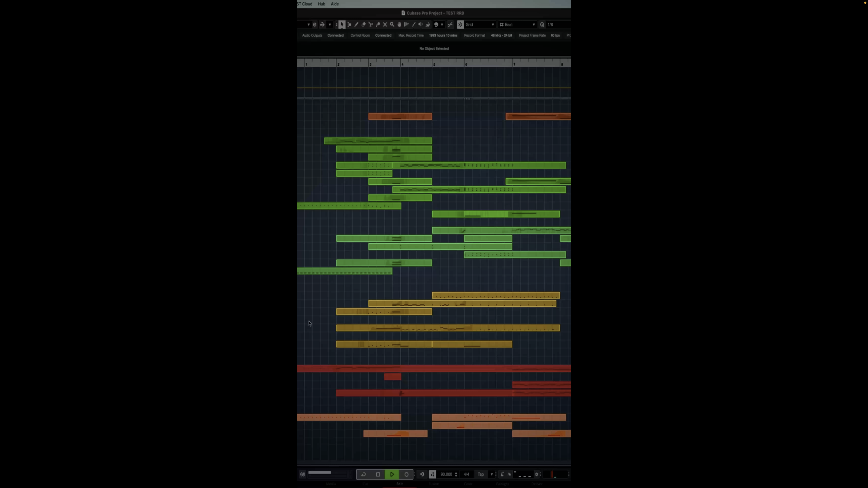Toggle the tempo track activation button

(432, 474)
